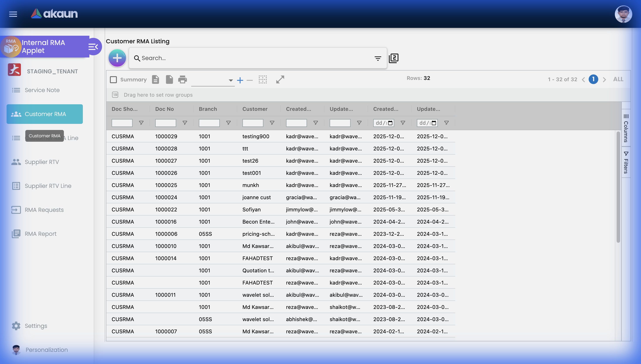The image size is (641, 364).
Task: Click the ALL pagination button
Action: (x=618, y=79)
